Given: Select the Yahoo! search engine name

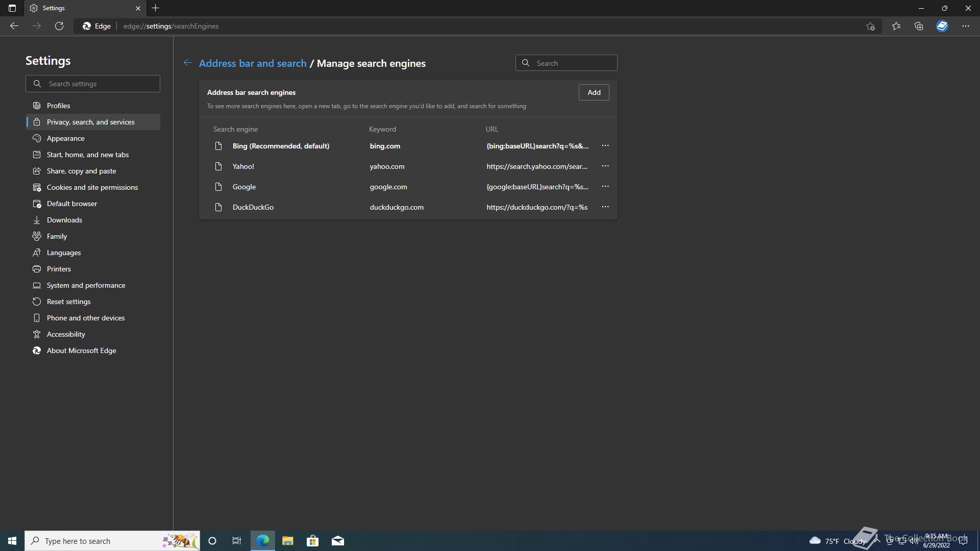Looking at the screenshot, I should point(243,166).
